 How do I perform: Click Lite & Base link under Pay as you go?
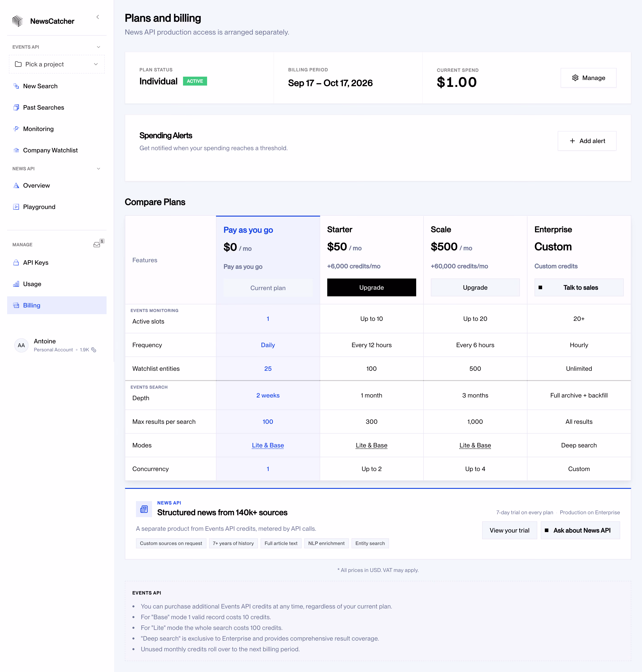click(x=268, y=445)
